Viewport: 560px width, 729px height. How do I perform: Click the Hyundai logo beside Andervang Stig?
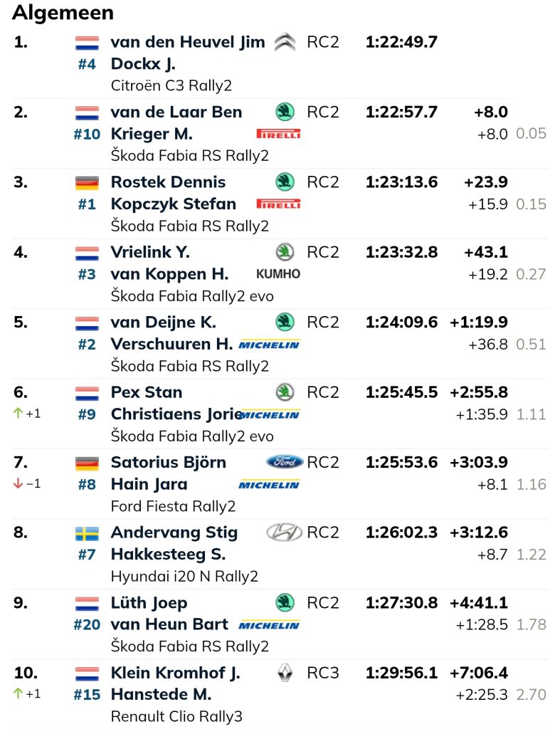[x=285, y=532]
